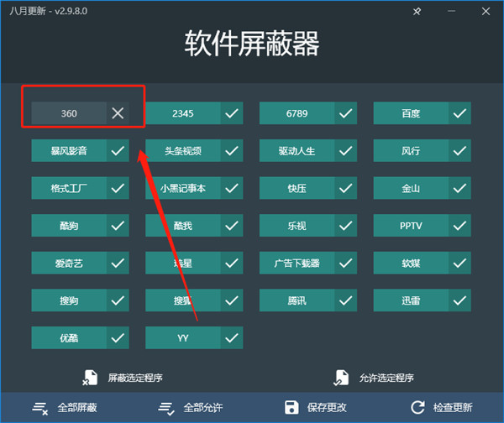
Task: Toggle the 迅雷 checkmark
Action: coord(459,300)
